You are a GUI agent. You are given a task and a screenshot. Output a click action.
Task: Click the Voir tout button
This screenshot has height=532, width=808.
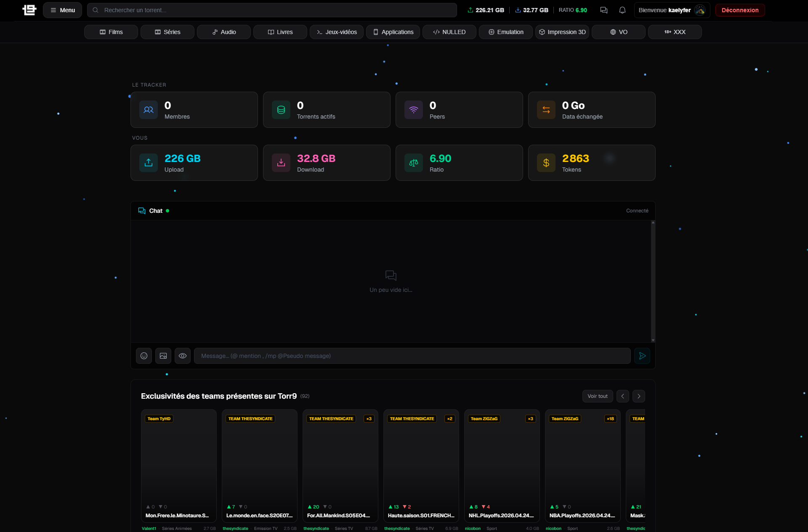point(597,396)
